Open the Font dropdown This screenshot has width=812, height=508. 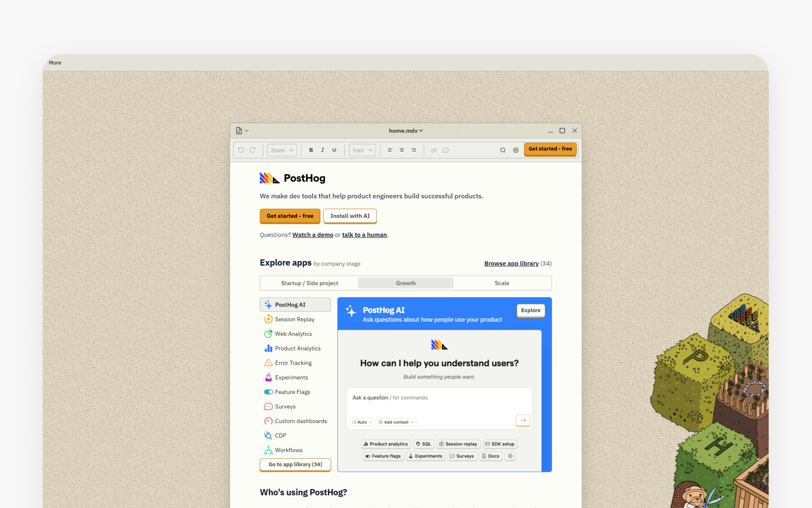[x=362, y=150]
